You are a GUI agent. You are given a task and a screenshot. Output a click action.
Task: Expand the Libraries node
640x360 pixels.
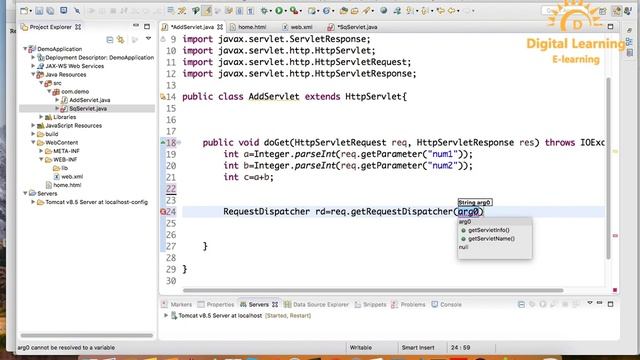(x=41, y=117)
